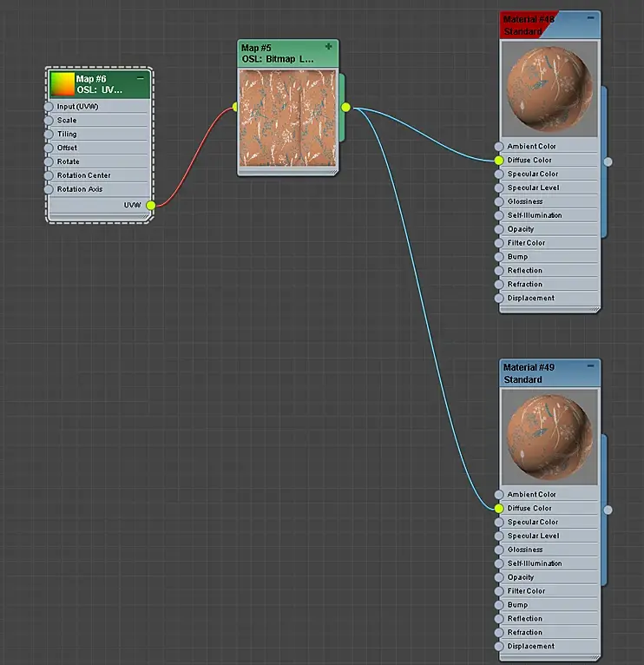Click the 'Diffuse Color' label on Material #48

point(529,160)
